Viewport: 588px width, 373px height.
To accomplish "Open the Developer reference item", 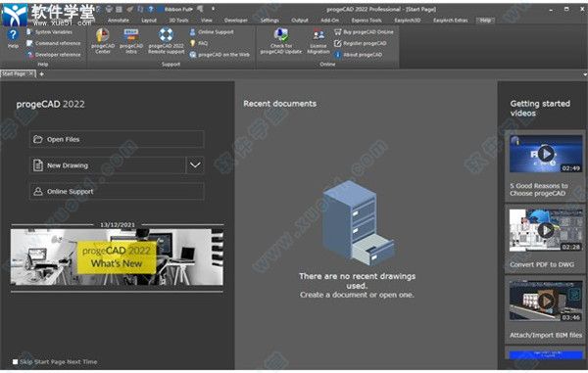I will click(x=53, y=55).
